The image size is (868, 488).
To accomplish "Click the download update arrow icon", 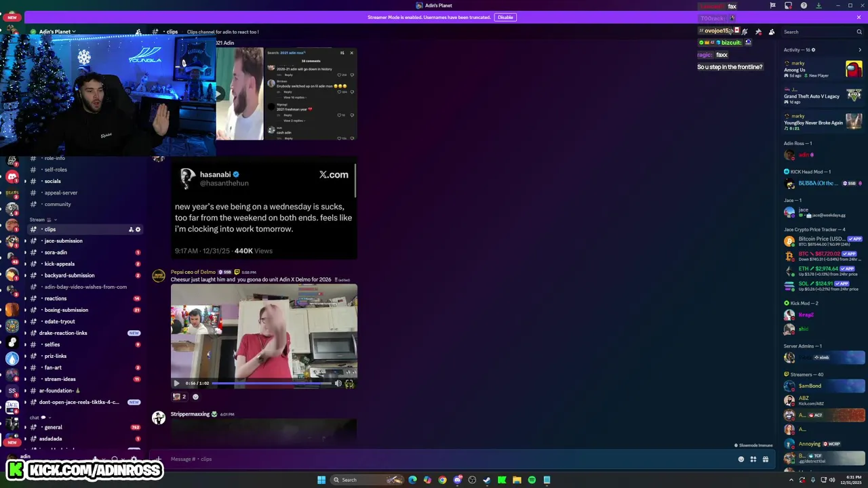I will click(818, 5).
